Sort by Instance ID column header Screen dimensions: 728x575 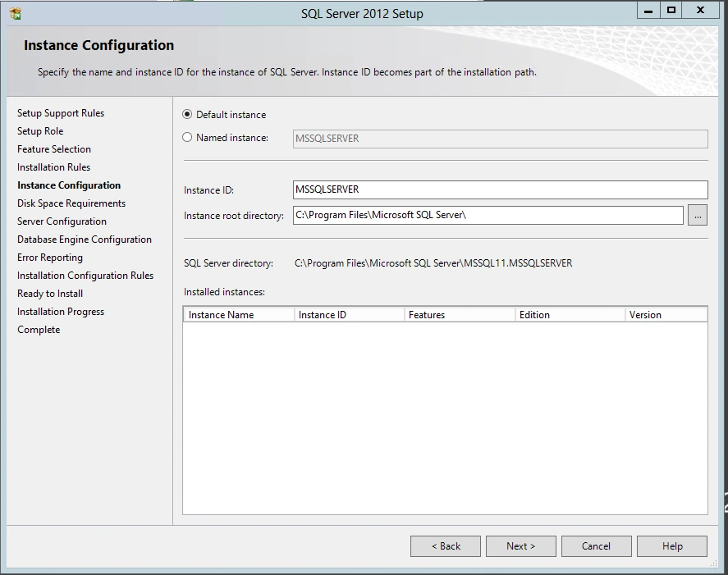click(x=349, y=315)
